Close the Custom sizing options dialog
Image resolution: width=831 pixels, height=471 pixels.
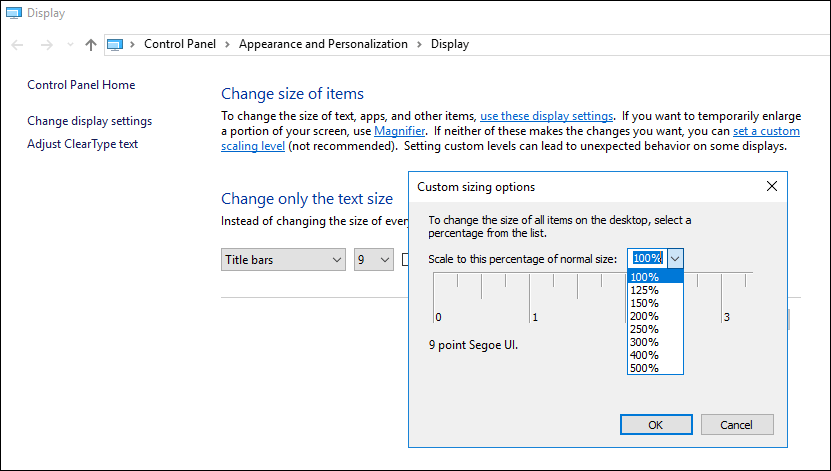point(771,186)
